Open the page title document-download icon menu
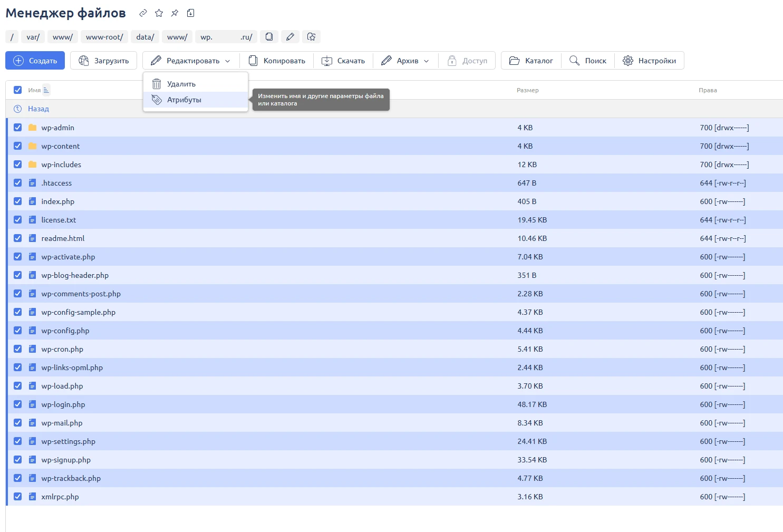Image resolution: width=783 pixels, height=532 pixels. (191, 13)
